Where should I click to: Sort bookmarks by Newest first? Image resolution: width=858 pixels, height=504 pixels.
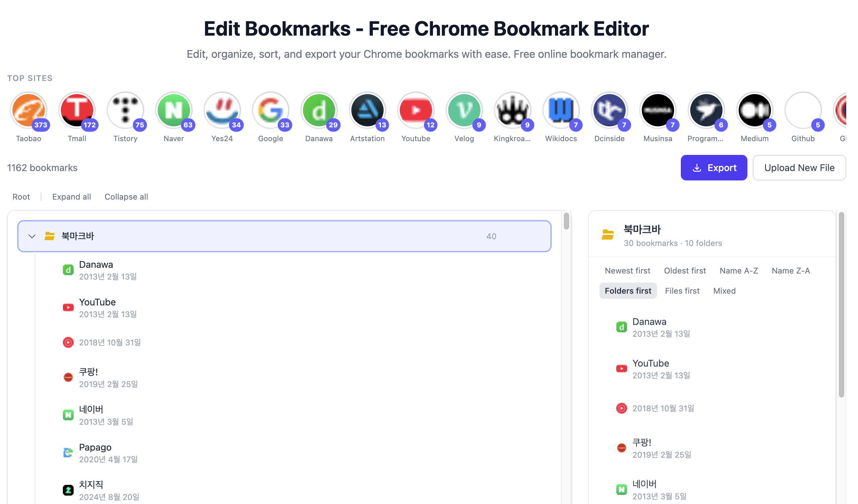coord(627,270)
